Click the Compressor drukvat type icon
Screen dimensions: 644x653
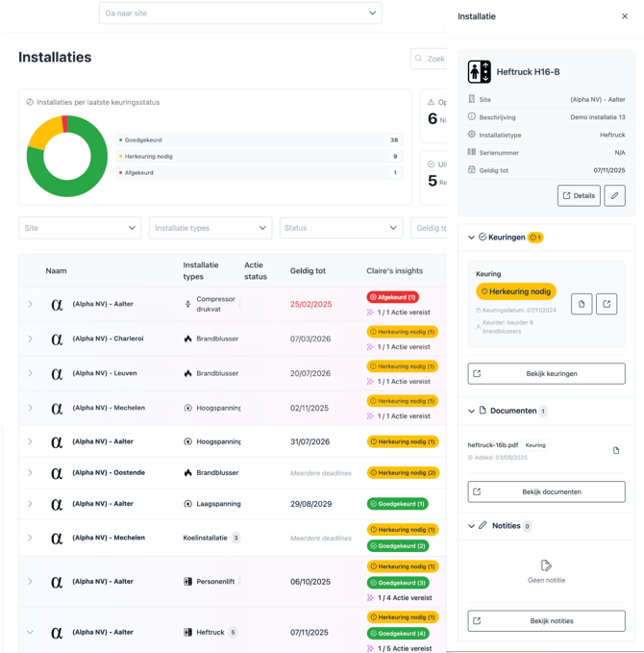pyautogui.click(x=188, y=304)
